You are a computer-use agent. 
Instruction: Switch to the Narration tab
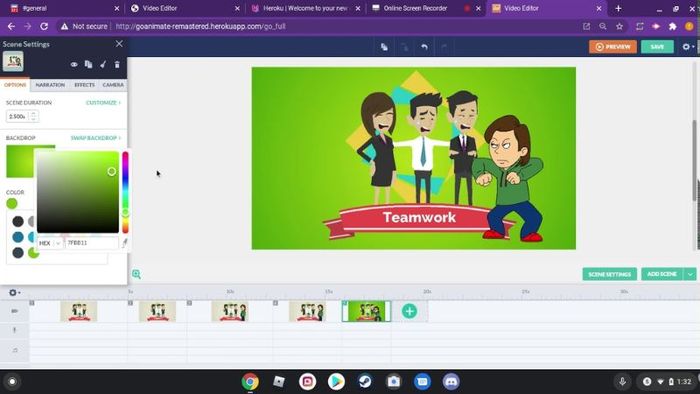pos(50,85)
